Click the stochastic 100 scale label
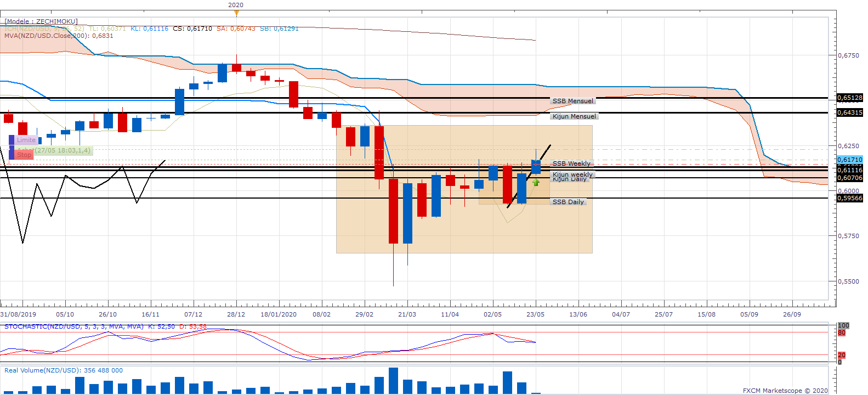Viewport: 868px width, 395px height. tap(843, 325)
